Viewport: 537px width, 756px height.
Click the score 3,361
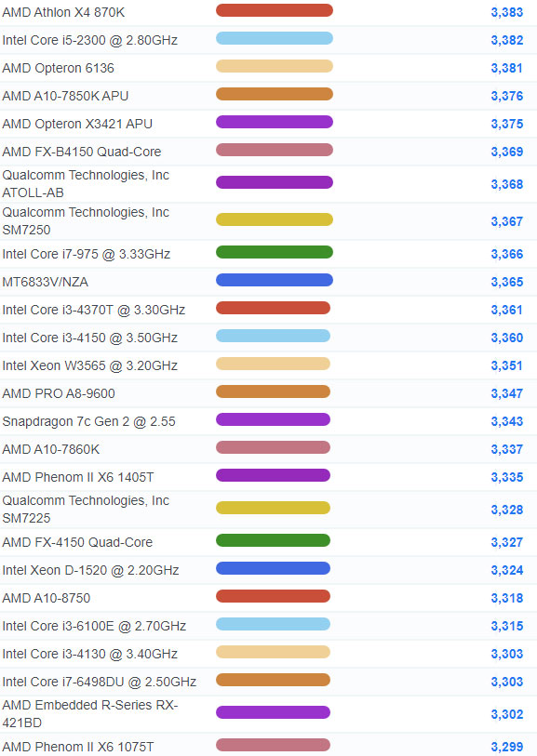point(507,310)
